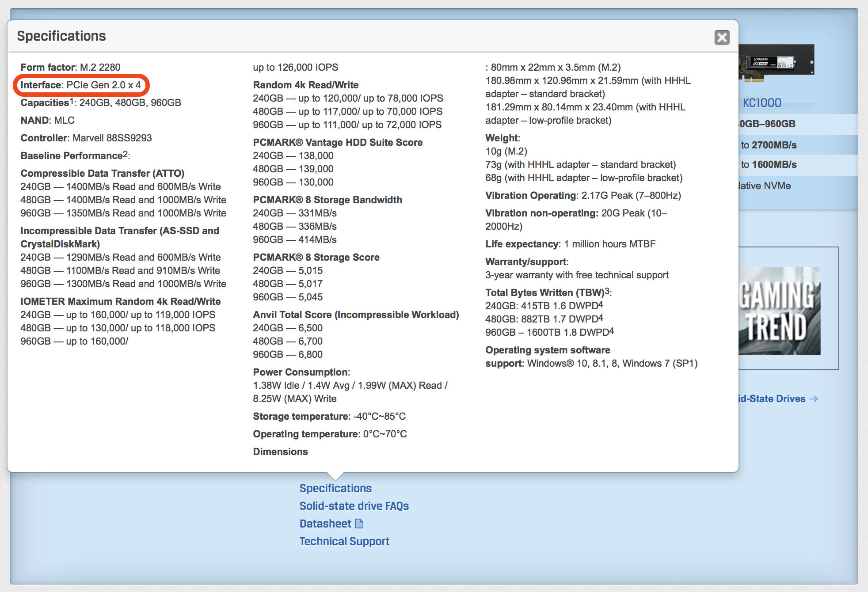Screen dimensions: 868x592
Task: Follow the Solid-State Drives arrow link
Action: click(778, 398)
